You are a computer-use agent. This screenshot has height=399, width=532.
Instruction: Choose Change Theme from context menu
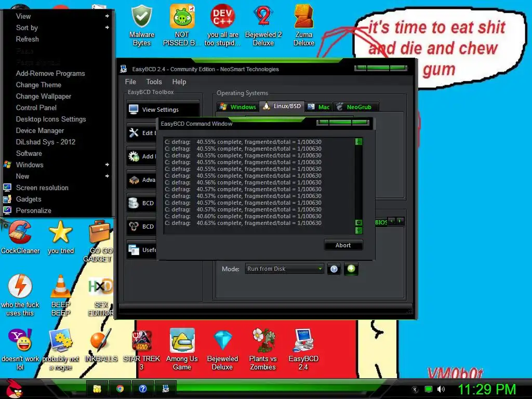pyautogui.click(x=58, y=85)
